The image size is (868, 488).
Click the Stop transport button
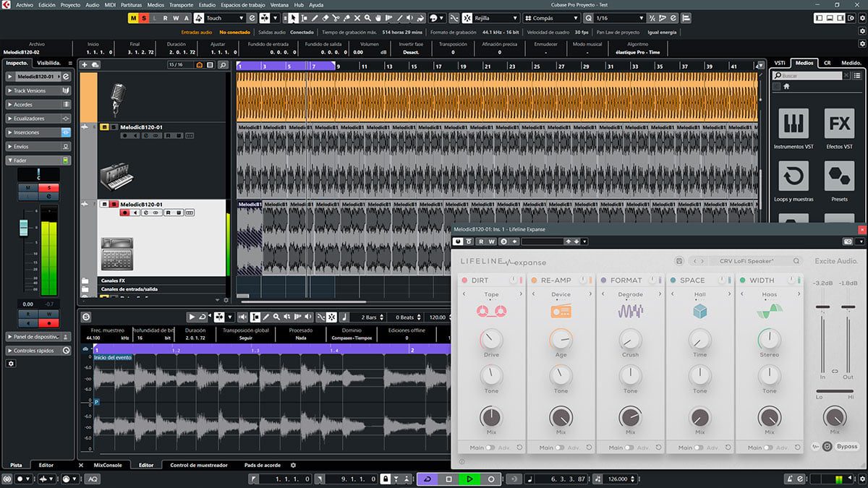click(448, 479)
